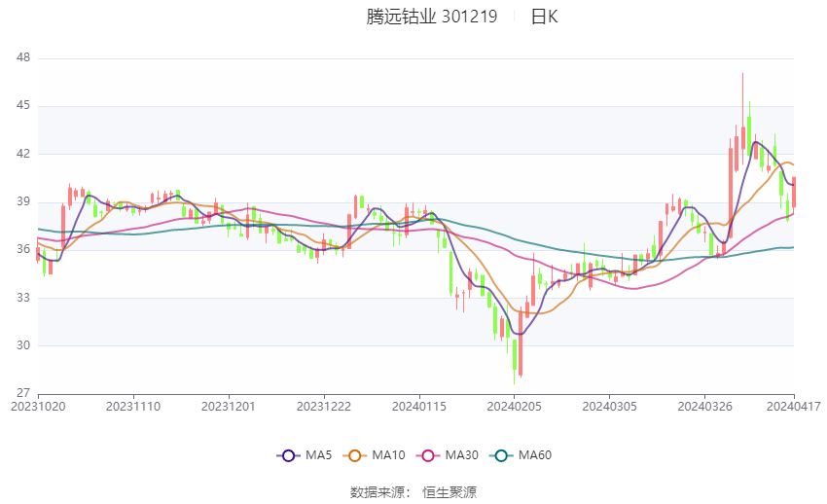This screenshot has height=504, width=827.
Task: Hide the MA30 line via label
Action: (x=461, y=455)
